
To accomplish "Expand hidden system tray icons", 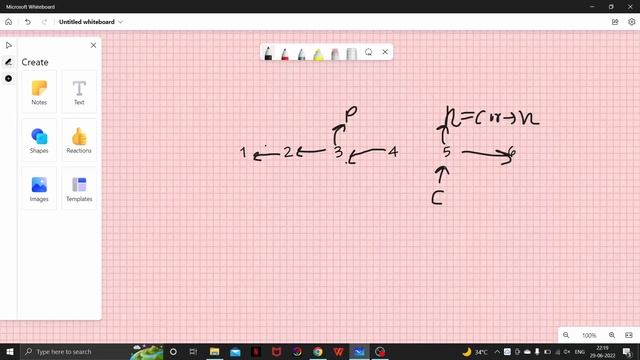I will pos(497,351).
